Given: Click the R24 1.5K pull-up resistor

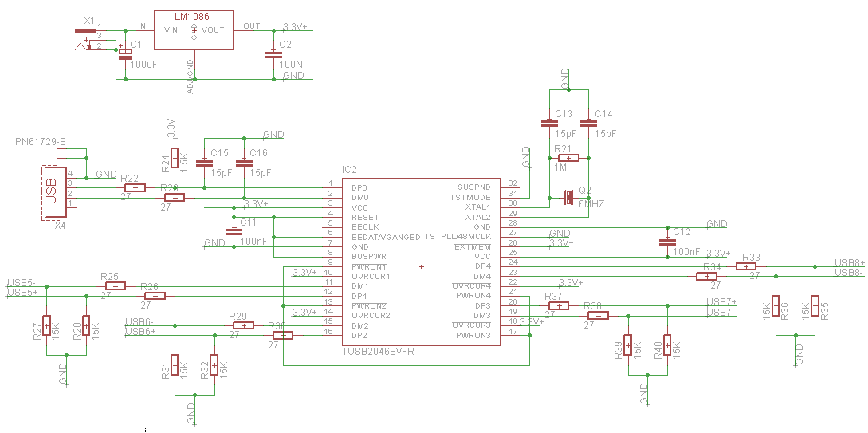Looking at the screenshot, I should coord(175,158).
